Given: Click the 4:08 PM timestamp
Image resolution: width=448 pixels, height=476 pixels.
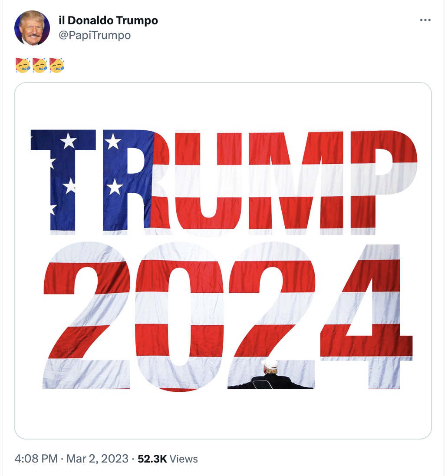Looking at the screenshot, I should point(36,458).
